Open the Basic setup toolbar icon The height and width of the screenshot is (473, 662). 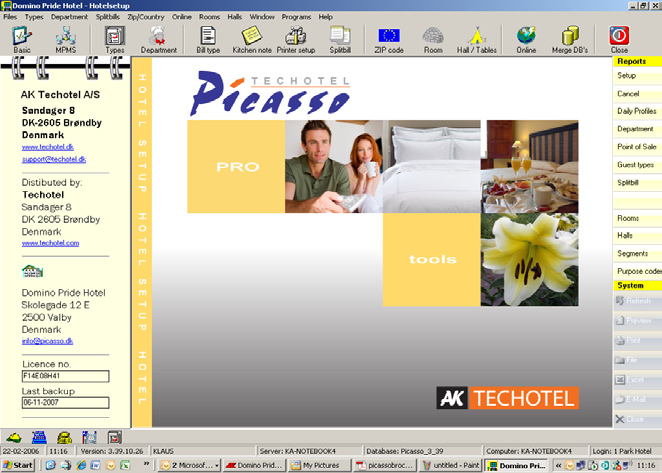click(x=22, y=39)
